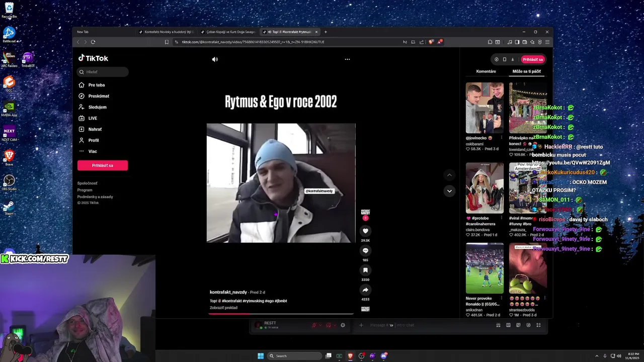Go to the previous video with the up arrow
644x362 pixels.
click(449, 175)
